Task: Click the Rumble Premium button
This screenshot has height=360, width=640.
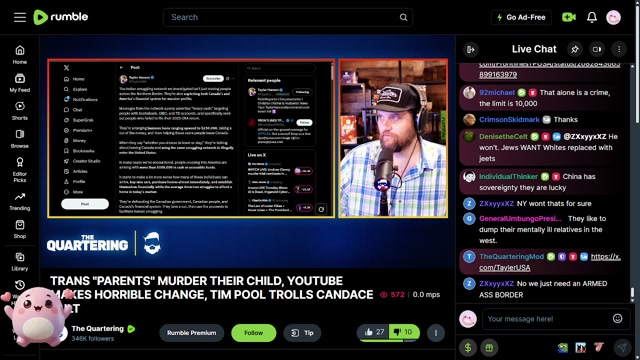Action: (x=191, y=333)
